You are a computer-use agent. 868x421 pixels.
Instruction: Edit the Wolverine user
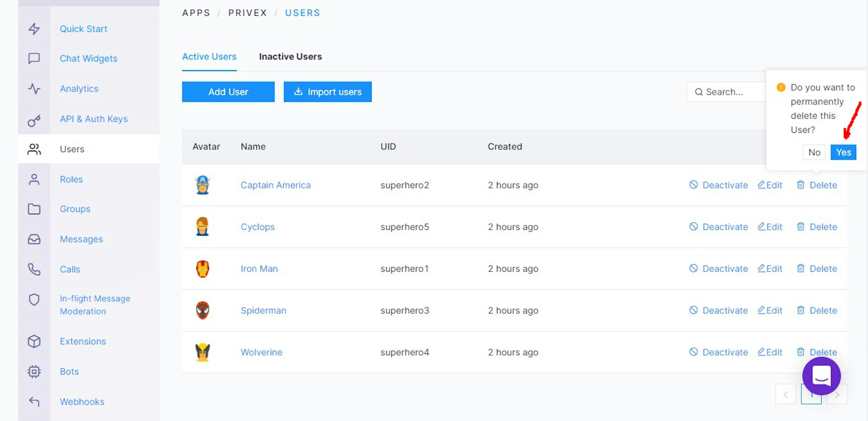click(x=770, y=352)
